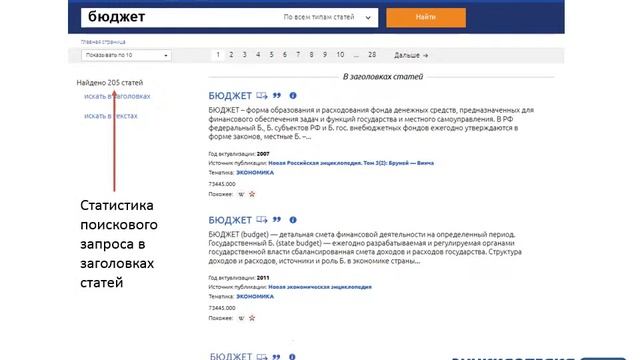Go to pagination page 2

[x=231, y=55]
